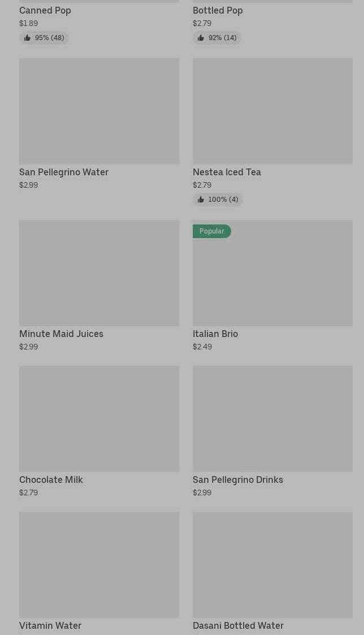This screenshot has height=635, width=364.
Task: Select Minute Maid Juices image tile
Action: point(99,273)
